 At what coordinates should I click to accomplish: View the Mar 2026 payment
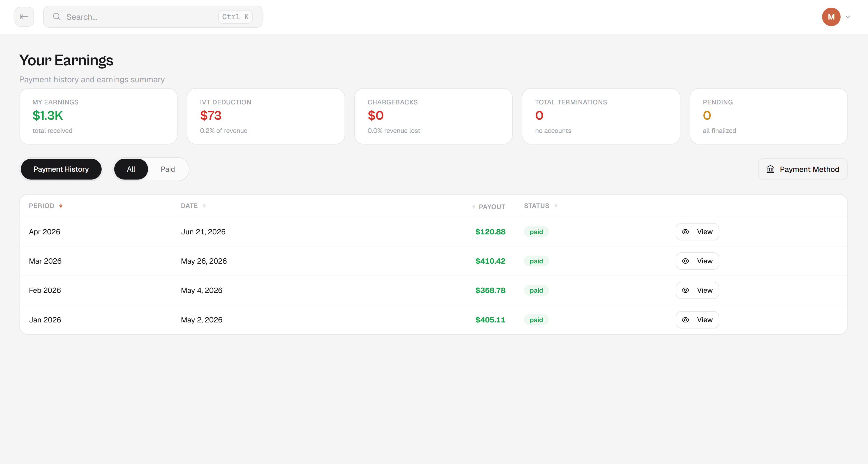pos(697,261)
